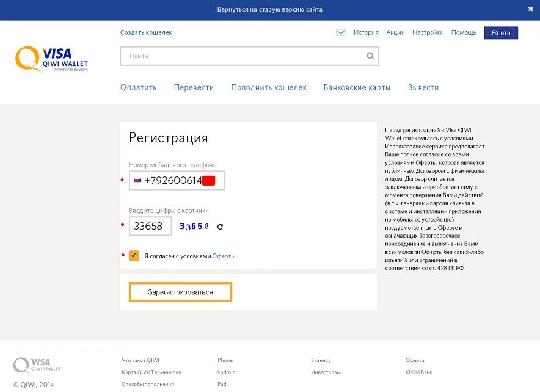This screenshot has width=540, height=392.
Task: Click the captcha digits image
Action: coord(194,226)
